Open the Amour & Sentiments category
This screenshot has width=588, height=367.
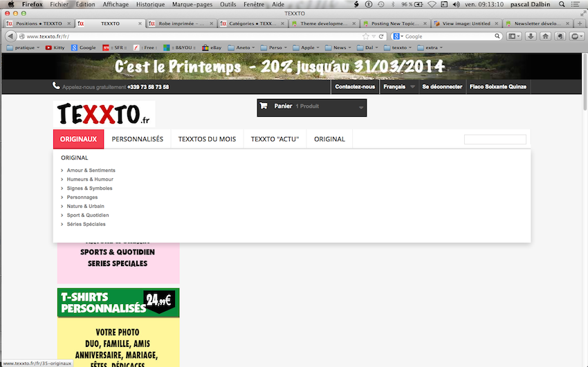tap(91, 170)
